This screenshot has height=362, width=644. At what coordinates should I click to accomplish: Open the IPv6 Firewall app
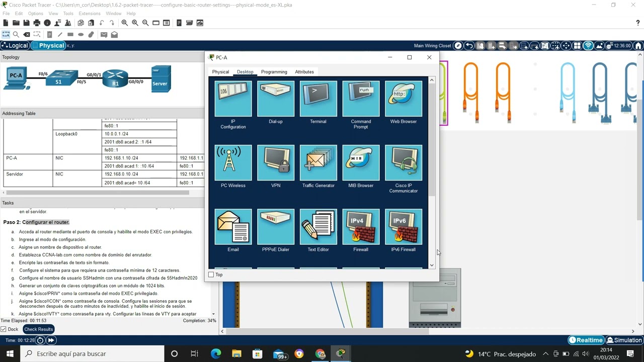[404, 227]
